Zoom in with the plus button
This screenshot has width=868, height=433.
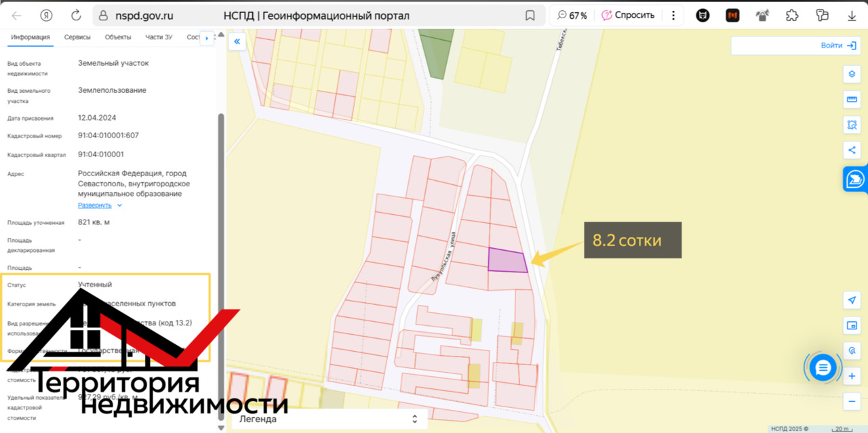click(852, 376)
